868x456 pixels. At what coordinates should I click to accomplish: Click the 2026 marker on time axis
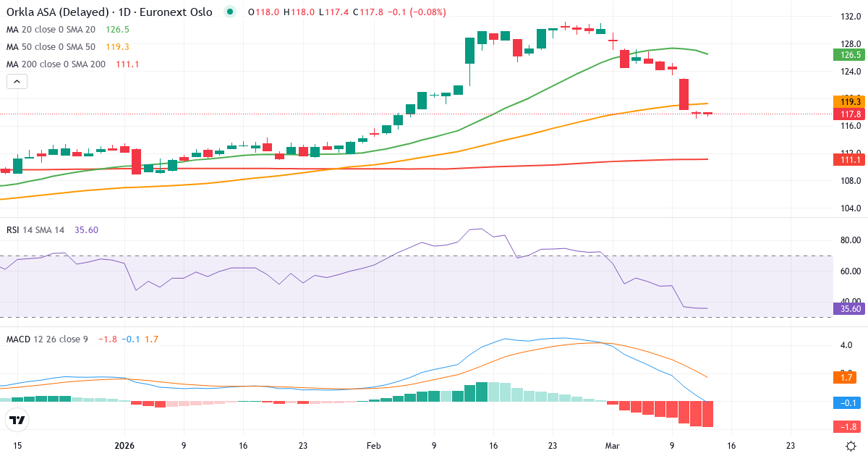pyautogui.click(x=124, y=446)
